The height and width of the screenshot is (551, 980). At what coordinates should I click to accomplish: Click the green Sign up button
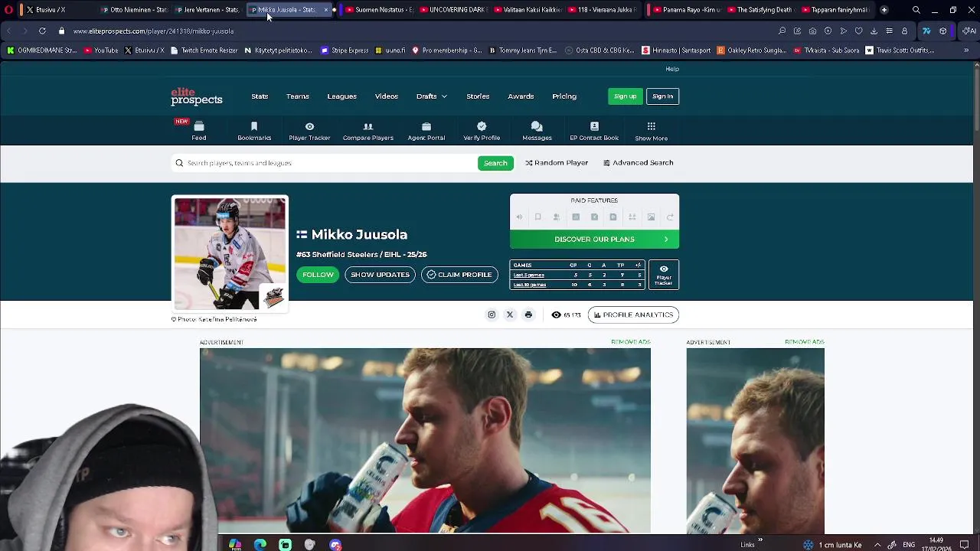pos(625,96)
